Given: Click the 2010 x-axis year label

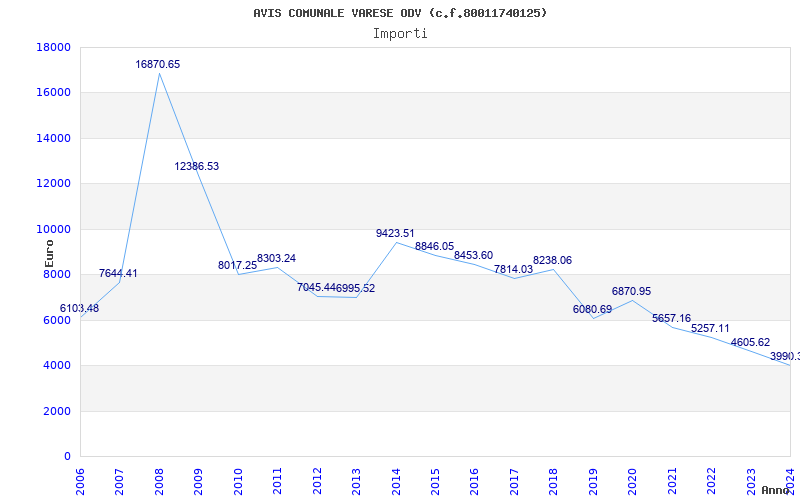Looking at the screenshot, I should [238, 481].
